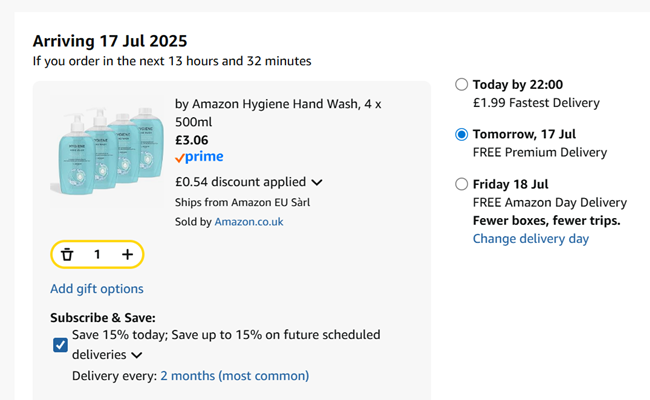
Task: Click Change delivery day link
Action: [530, 238]
